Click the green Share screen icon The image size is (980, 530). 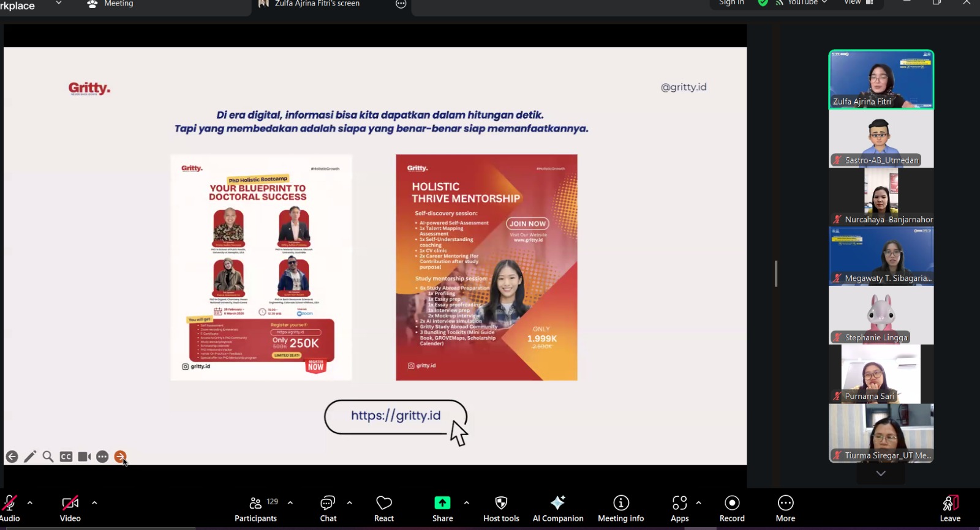click(442, 503)
